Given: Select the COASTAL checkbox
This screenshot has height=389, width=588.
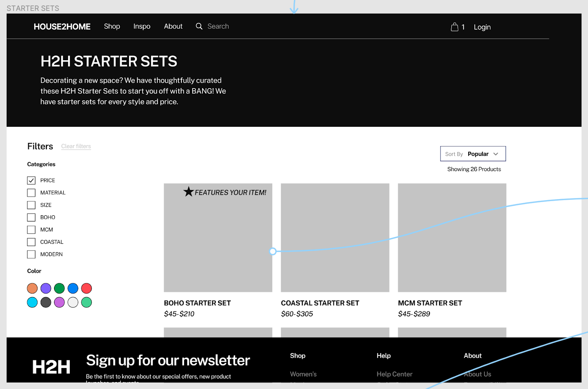Looking at the screenshot, I should coord(31,242).
